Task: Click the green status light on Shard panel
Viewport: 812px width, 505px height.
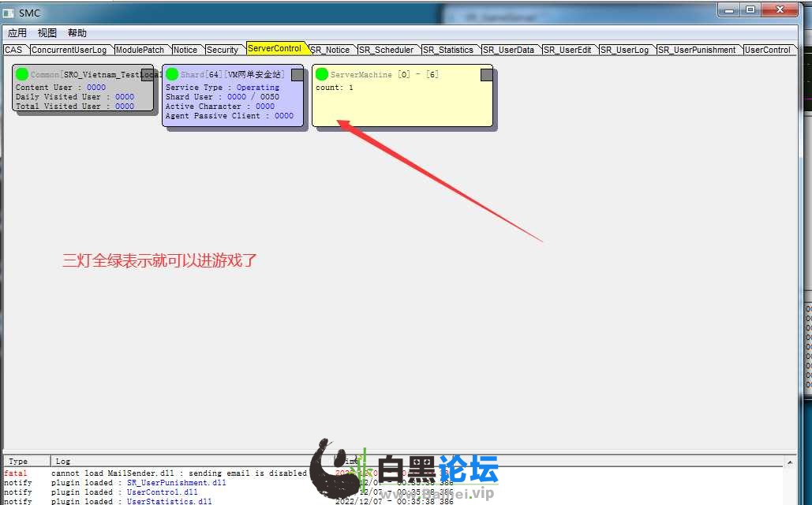Action: pyautogui.click(x=172, y=74)
